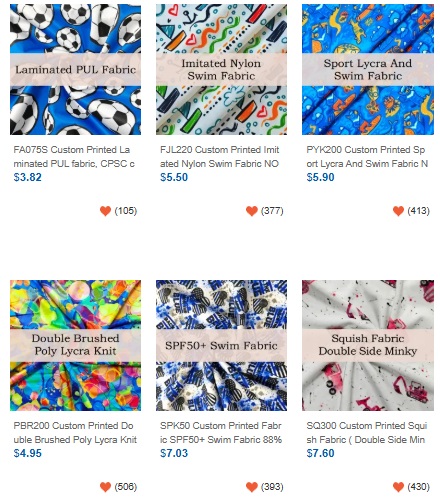
Task: View the Sport Lycra And Swim Fabric image
Action: point(368,69)
